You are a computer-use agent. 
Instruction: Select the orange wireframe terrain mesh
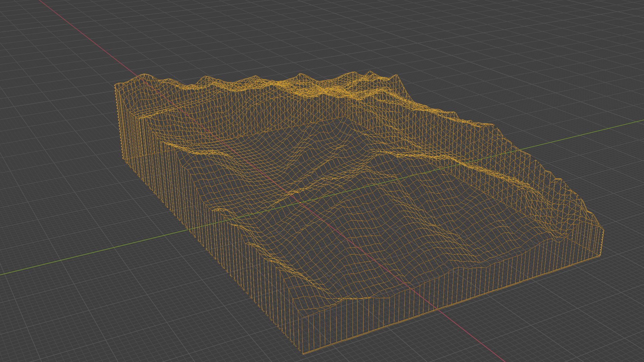359,213
